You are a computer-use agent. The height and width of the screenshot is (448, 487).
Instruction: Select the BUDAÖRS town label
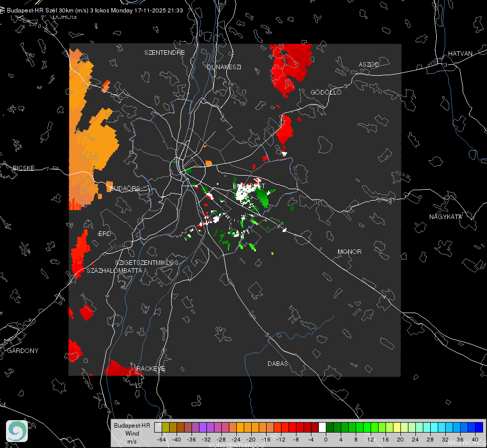tap(125, 188)
